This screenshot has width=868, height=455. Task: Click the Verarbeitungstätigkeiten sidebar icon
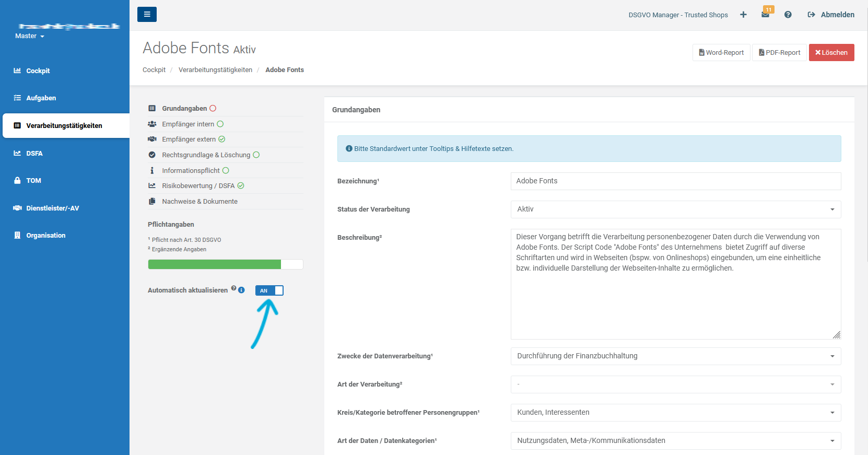(17, 125)
